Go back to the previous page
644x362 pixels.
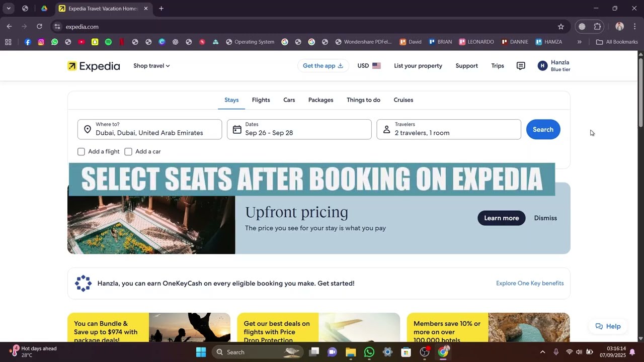[9, 27]
